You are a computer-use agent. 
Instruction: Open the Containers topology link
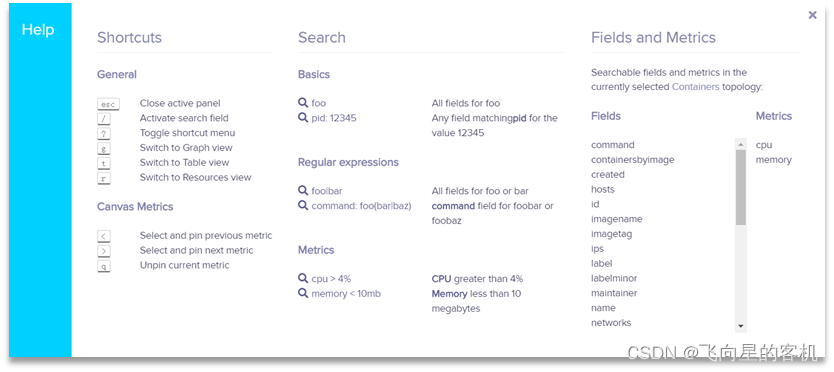(696, 87)
